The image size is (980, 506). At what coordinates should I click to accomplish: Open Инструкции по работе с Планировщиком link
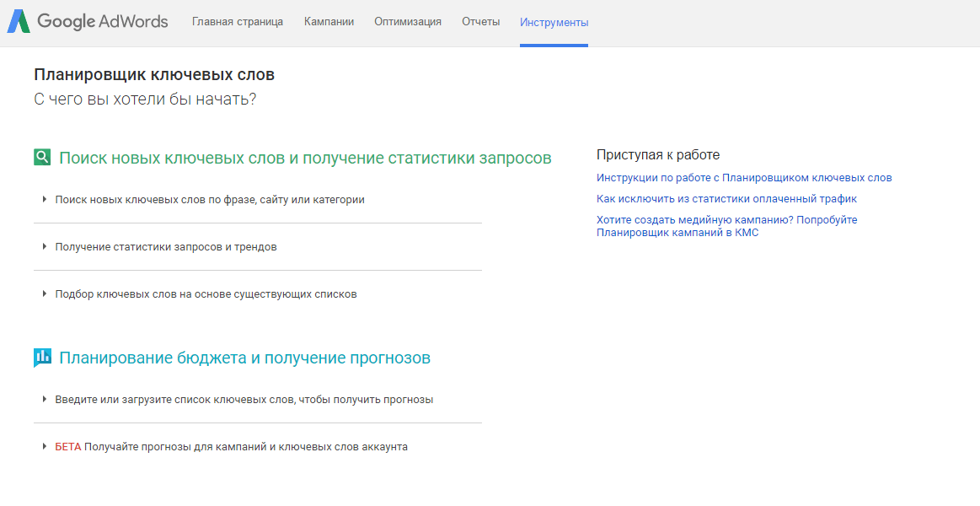(x=743, y=178)
